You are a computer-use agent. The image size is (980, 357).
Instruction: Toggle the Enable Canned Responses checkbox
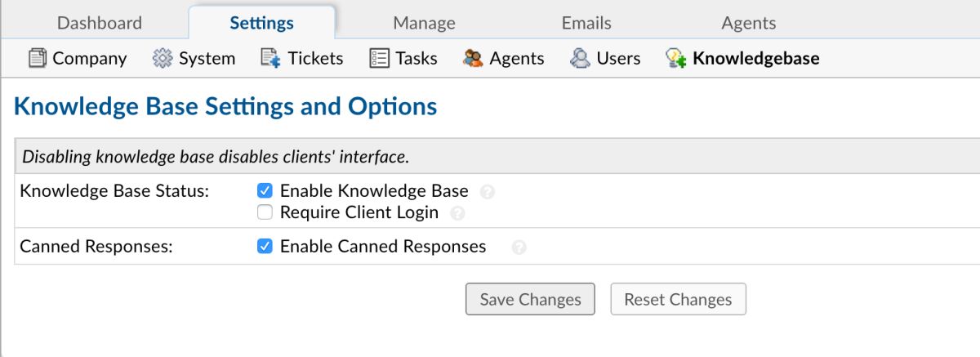(x=265, y=246)
